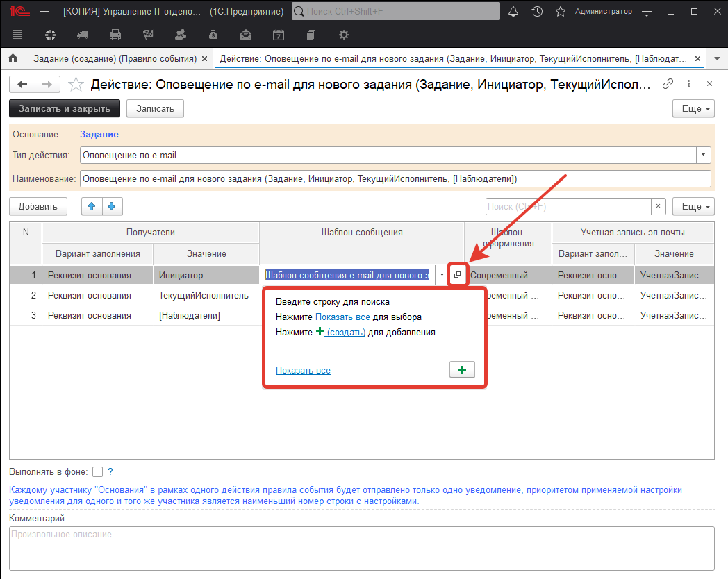Expand the 'Тип действия' dropdown
Viewport: 728px width, 579px height.
[704, 155]
